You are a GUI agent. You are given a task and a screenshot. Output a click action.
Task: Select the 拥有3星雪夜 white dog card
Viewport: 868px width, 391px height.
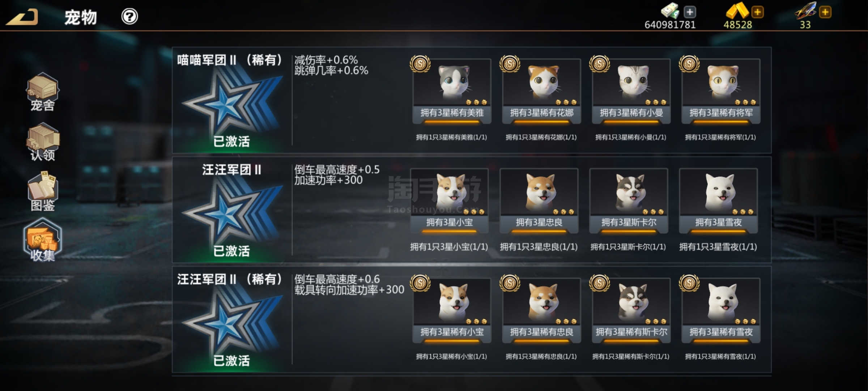[718, 201]
